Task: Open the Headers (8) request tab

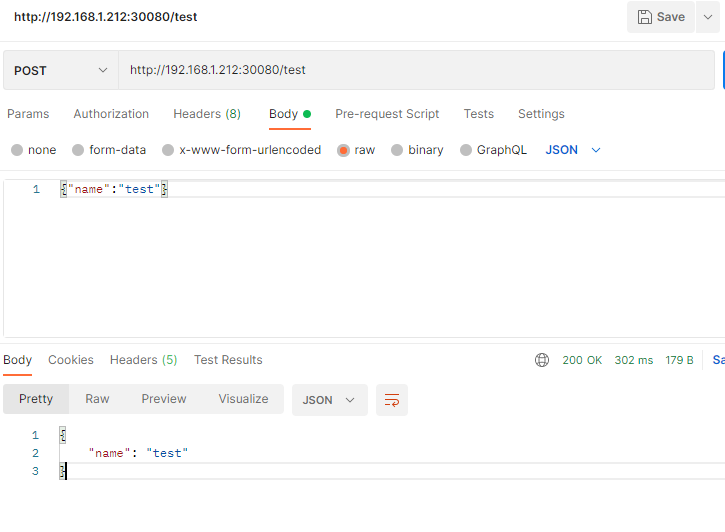Action: click(207, 114)
